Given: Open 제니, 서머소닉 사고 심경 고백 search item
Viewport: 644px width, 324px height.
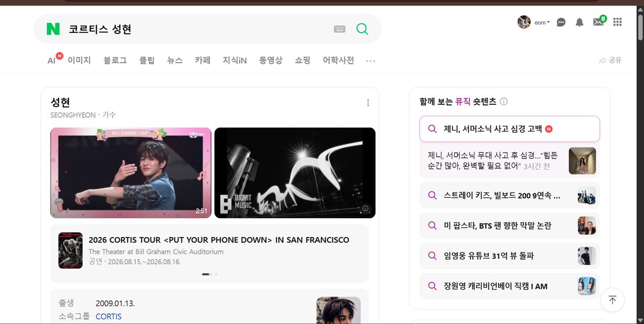Looking at the screenshot, I should pos(509,129).
